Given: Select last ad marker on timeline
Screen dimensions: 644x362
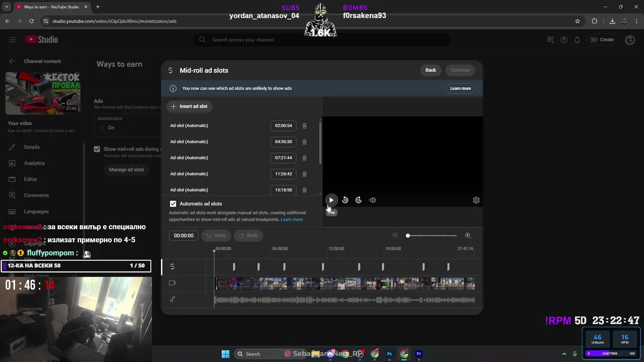Looking at the screenshot, I should [x=448, y=266].
